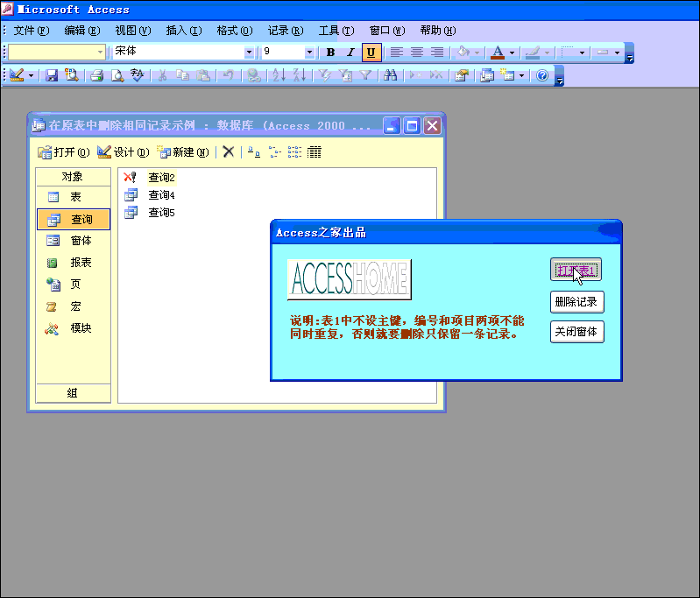
Task: Open the 格式(O) menu
Action: [235, 31]
